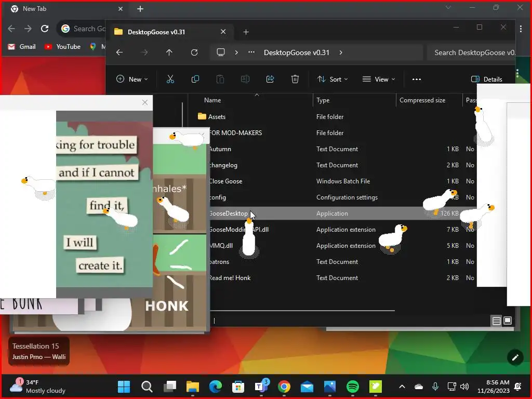This screenshot has width=532, height=399.
Task: Click the customize pencil icon on New Tab
Action: pos(515,357)
